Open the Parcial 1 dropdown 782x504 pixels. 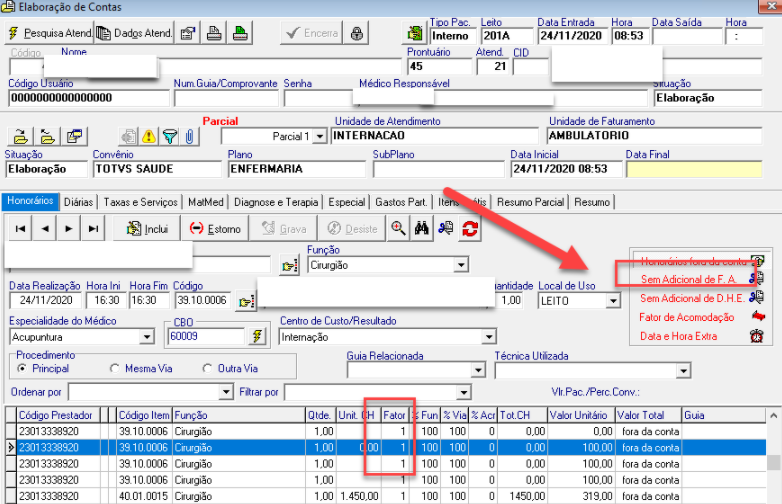[320, 136]
